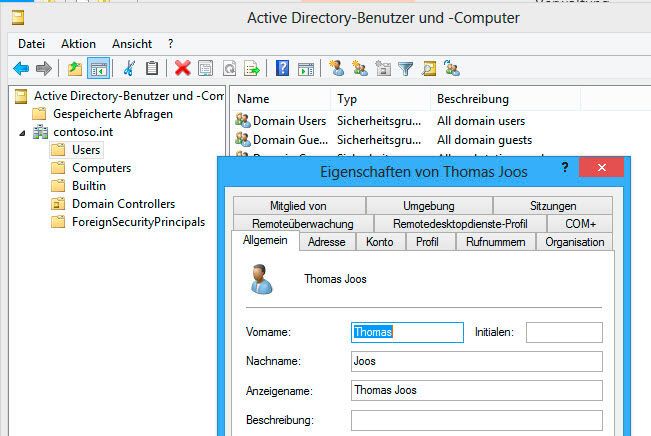Open the Datei menu
The width and height of the screenshot is (651, 436).
click(x=32, y=44)
